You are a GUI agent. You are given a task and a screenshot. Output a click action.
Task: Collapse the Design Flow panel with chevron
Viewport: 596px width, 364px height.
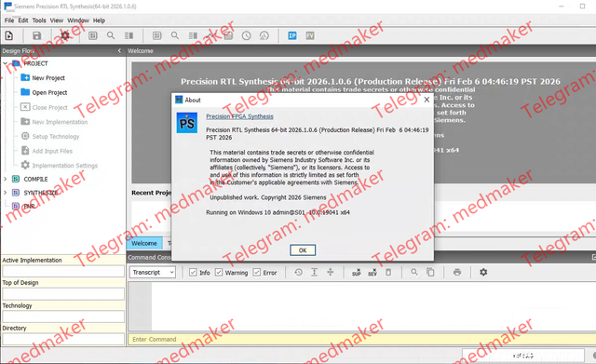[119, 50]
